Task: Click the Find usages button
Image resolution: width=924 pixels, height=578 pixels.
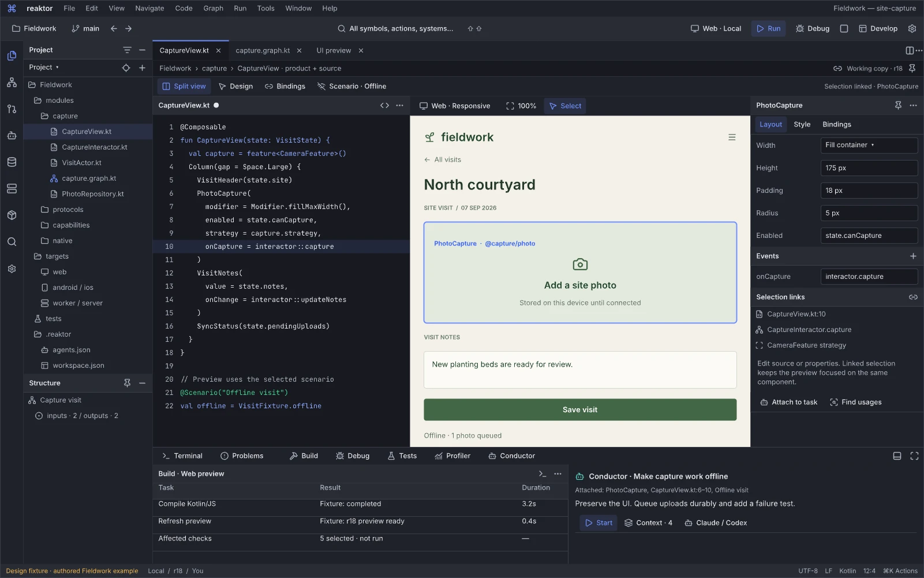Action: click(856, 402)
